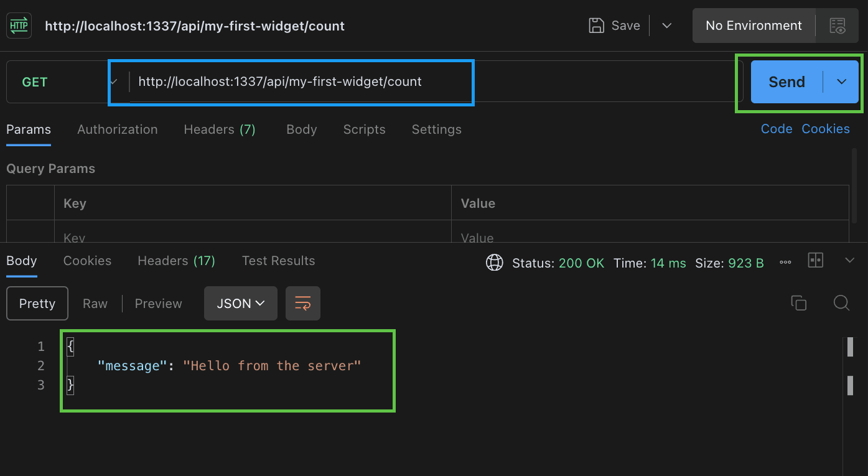The width and height of the screenshot is (868, 476).
Task: Click the network globe icon near Status
Action: 494,263
